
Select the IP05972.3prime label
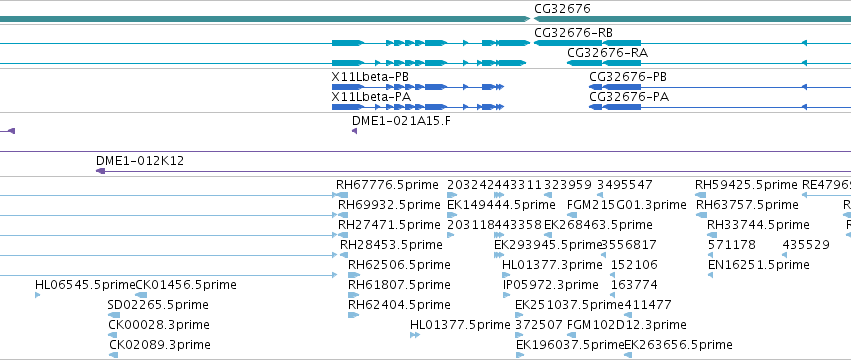551,285
